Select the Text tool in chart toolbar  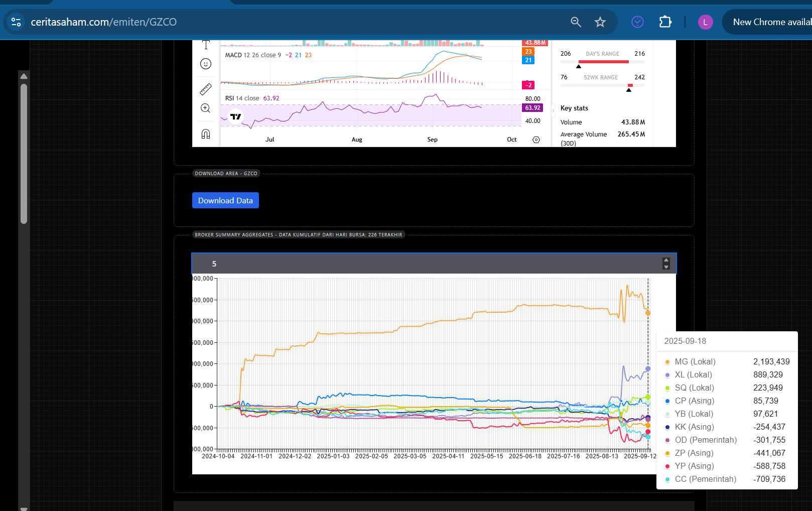[x=206, y=45]
